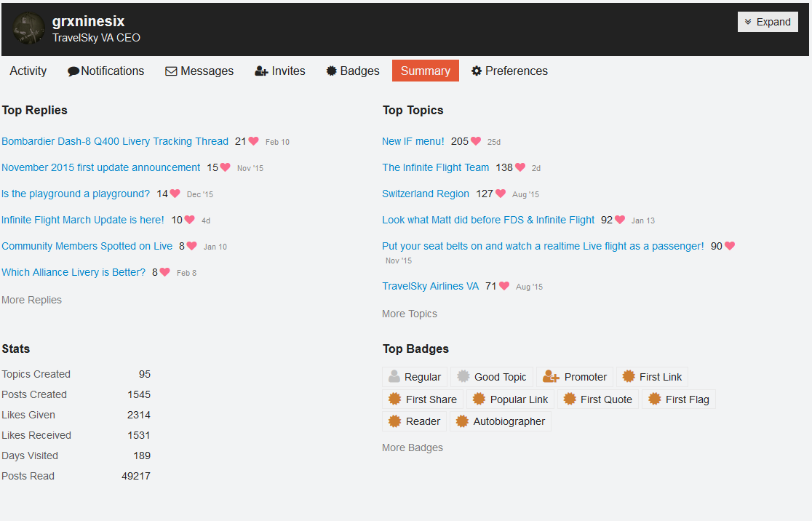
Task: Go to the Invites tab
Action: point(279,71)
